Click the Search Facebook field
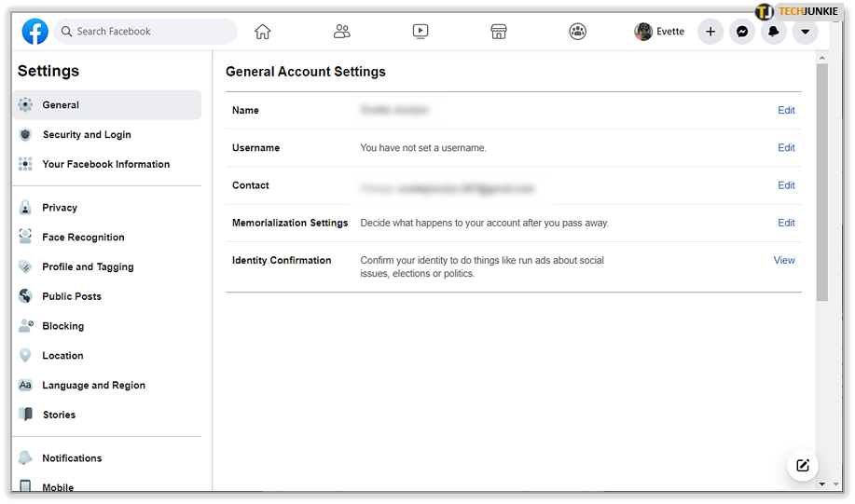 [145, 31]
